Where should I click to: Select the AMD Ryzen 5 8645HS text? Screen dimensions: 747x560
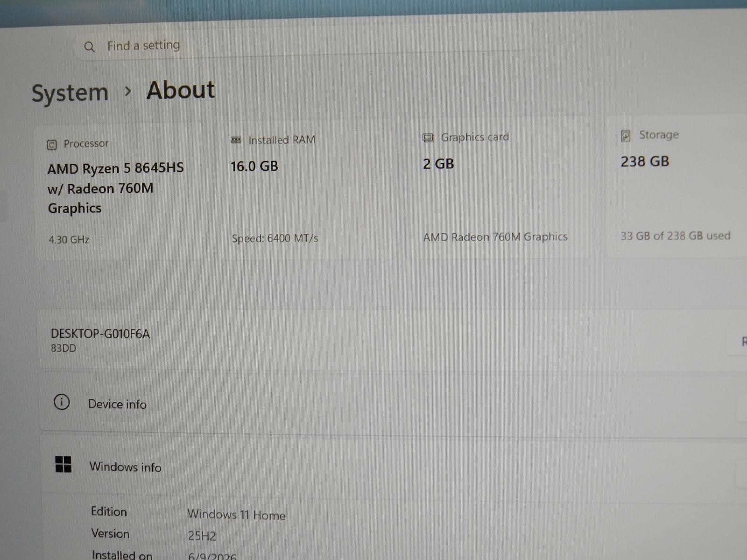116,168
